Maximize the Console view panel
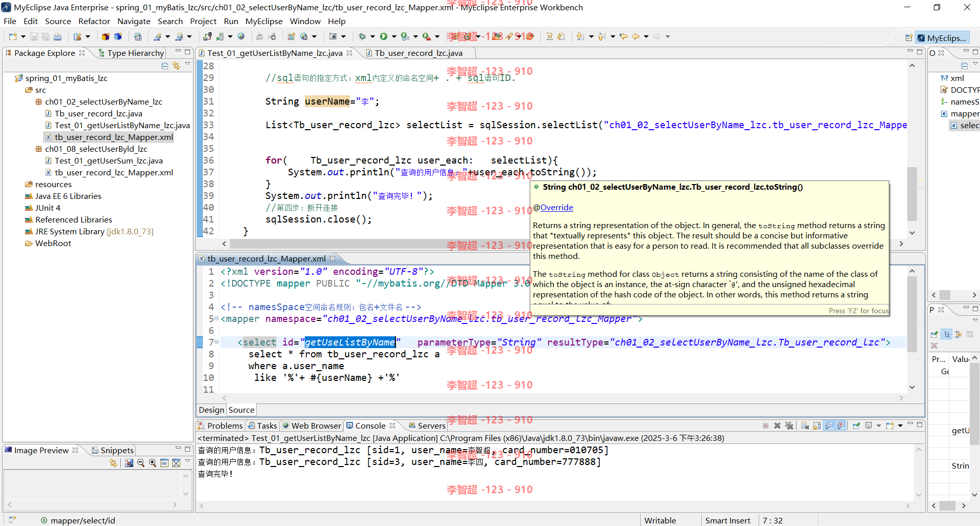This screenshot has width=980, height=526. pos(920,424)
